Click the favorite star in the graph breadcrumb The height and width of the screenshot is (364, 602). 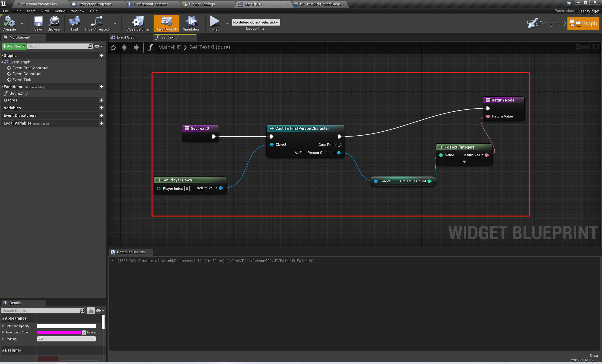point(113,47)
